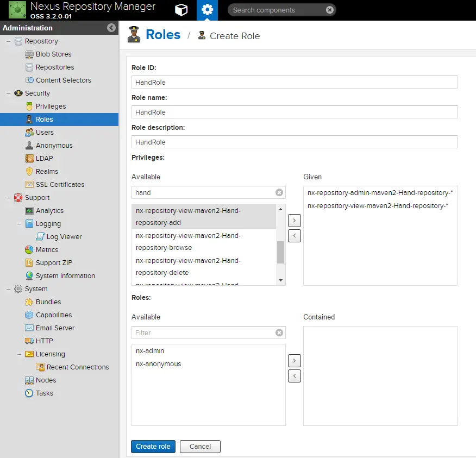Viewport: 476px width, 458px height.
Task: Collapse the Security tree node
Action: point(9,93)
